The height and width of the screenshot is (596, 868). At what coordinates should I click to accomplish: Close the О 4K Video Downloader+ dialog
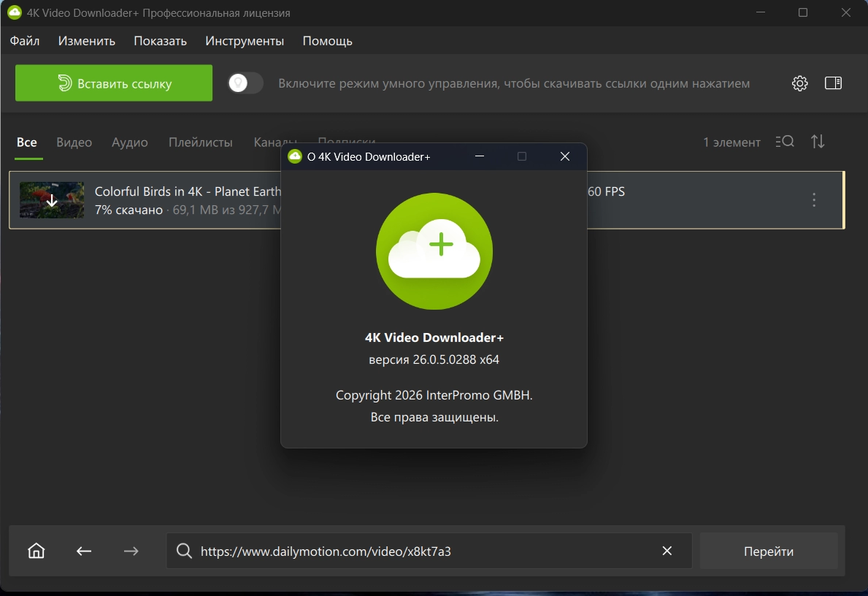pyautogui.click(x=564, y=156)
